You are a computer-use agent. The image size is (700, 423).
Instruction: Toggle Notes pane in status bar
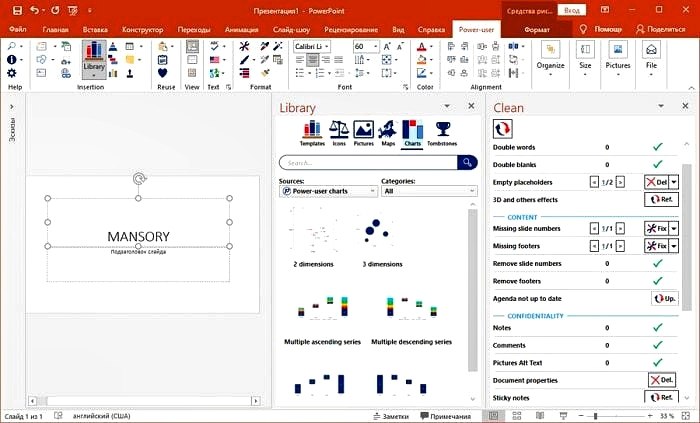point(391,416)
